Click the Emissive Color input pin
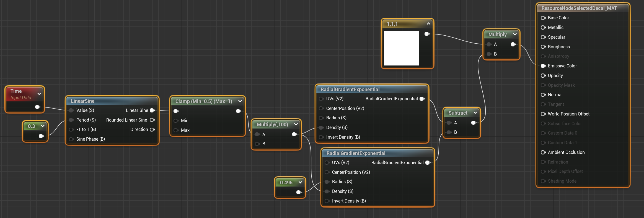Screen dimensions: 644x218 click(x=543, y=66)
